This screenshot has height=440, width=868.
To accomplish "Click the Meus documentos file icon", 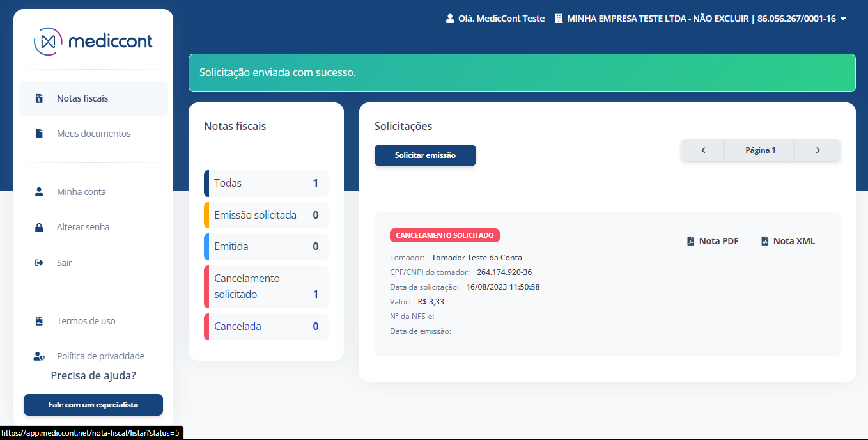I will pyautogui.click(x=39, y=134).
